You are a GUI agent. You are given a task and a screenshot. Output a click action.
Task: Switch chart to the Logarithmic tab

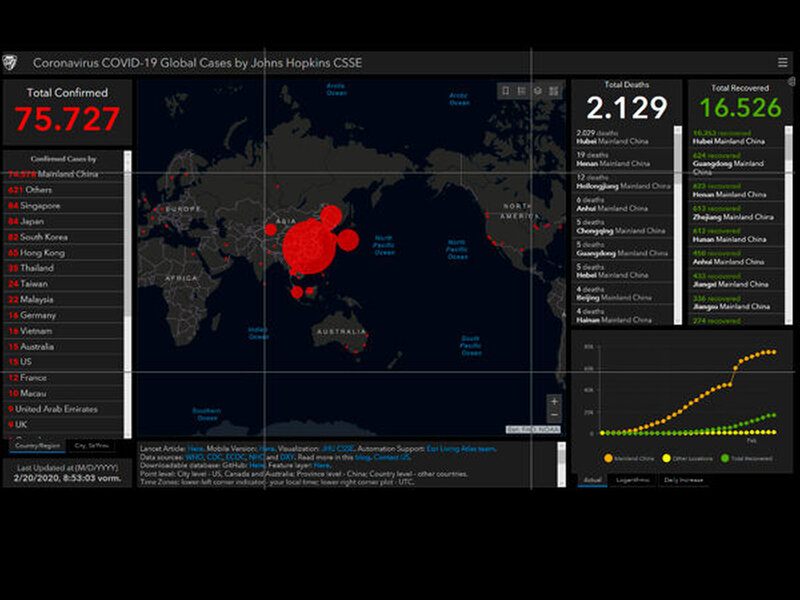point(632,480)
